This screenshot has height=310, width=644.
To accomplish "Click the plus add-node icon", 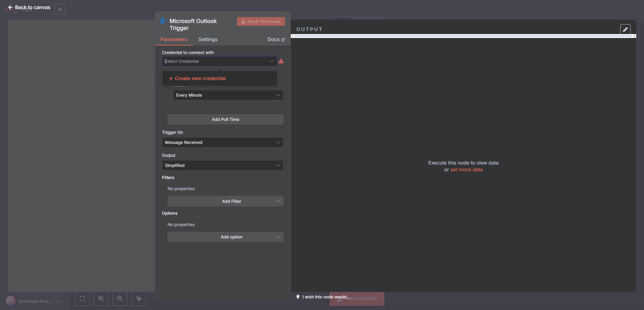I will pyautogui.click(x=60, y=10).
